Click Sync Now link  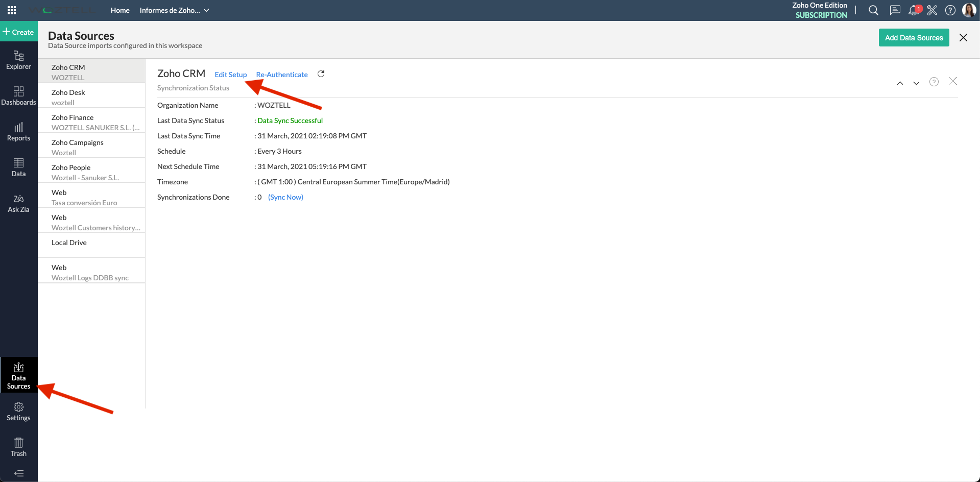pyautogui.click(x=285, y=197)
